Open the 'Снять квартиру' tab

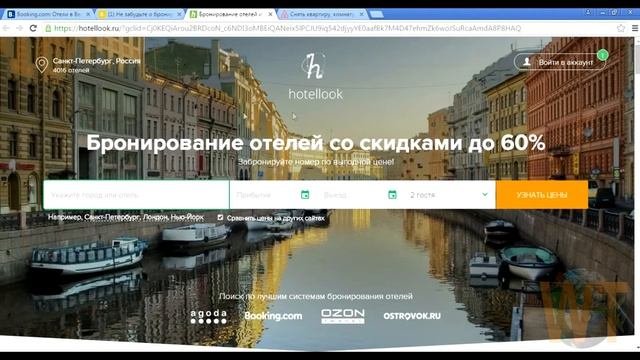[322, 14]
